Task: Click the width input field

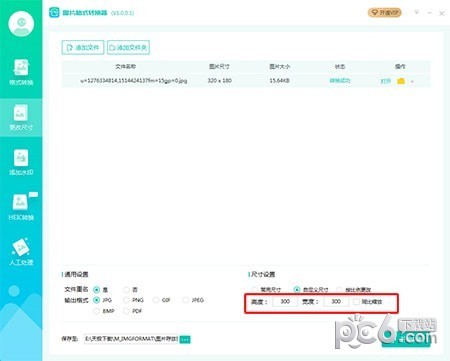Action: [336, 302]
